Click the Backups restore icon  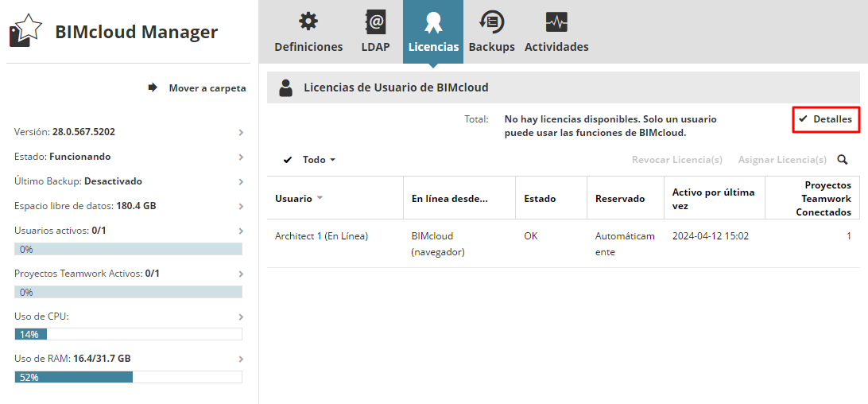click(491, 22)
